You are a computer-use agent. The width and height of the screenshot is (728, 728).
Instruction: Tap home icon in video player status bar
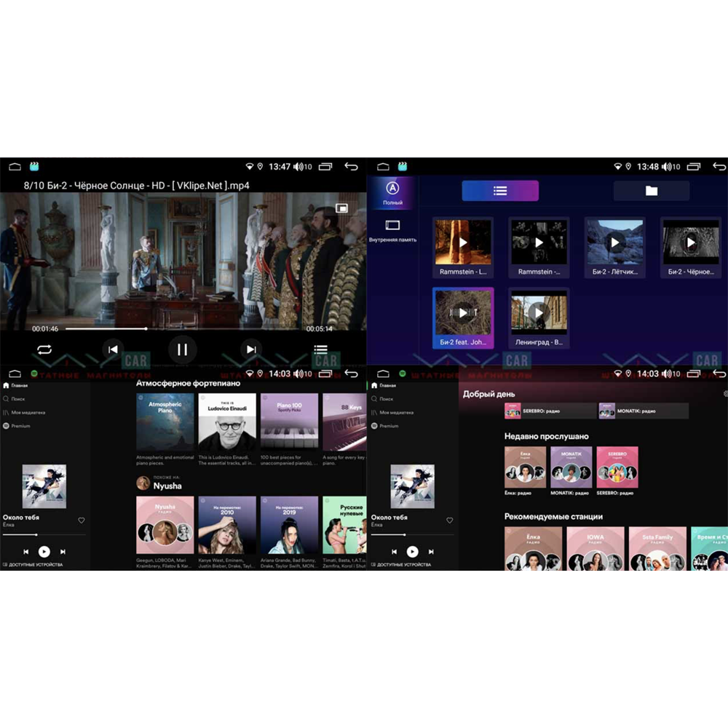[15, 167]
